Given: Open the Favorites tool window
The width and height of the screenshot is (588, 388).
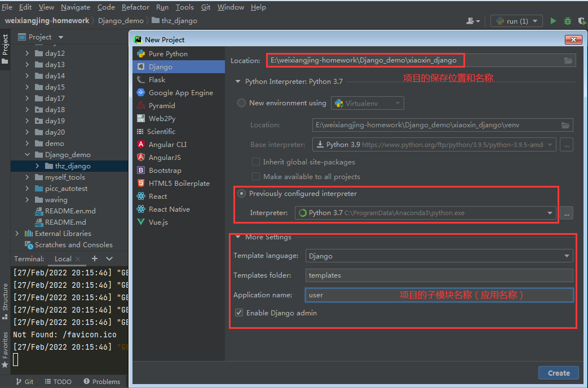Looking at the screenshot, I should pyautogui.click(x=5, y=349).
